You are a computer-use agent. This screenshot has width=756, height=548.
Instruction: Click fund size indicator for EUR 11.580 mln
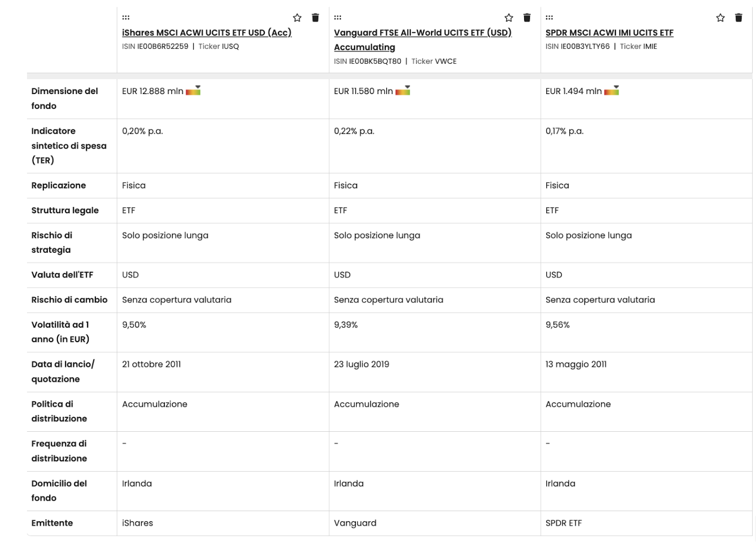403,91
